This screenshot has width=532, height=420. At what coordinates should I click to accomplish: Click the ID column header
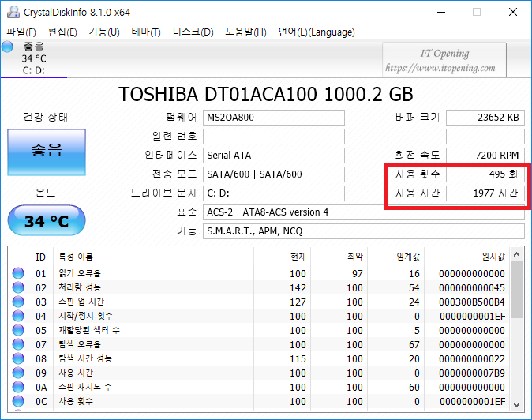(40, 257)
